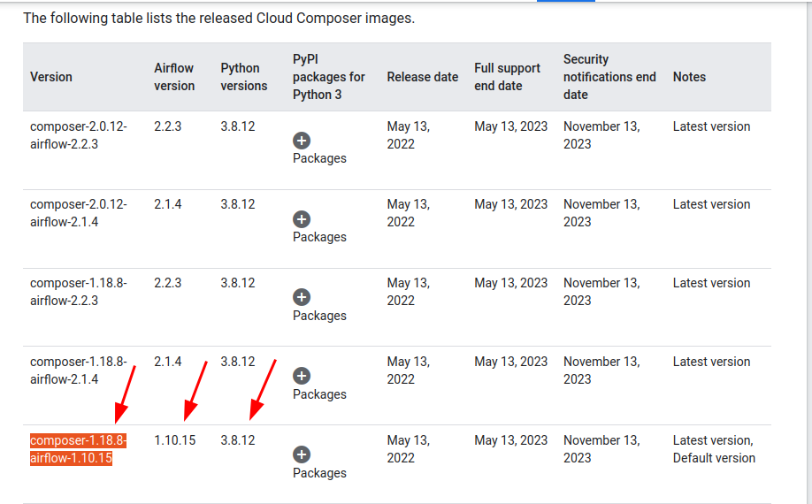This screenshot has width=812, height=504.
Task: Select version text composer-1.18.8-airflow-2.1.4
Action: (x=78, y=370)
